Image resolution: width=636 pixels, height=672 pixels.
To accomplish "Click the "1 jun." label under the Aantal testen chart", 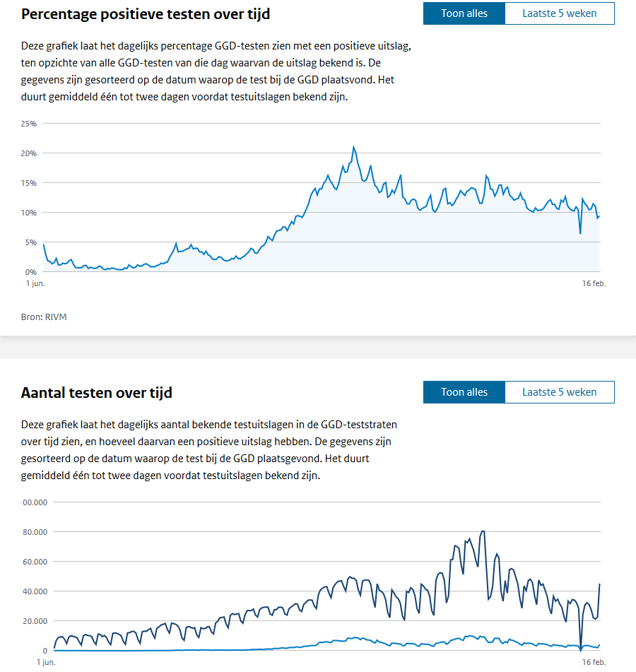I will 46,663.
